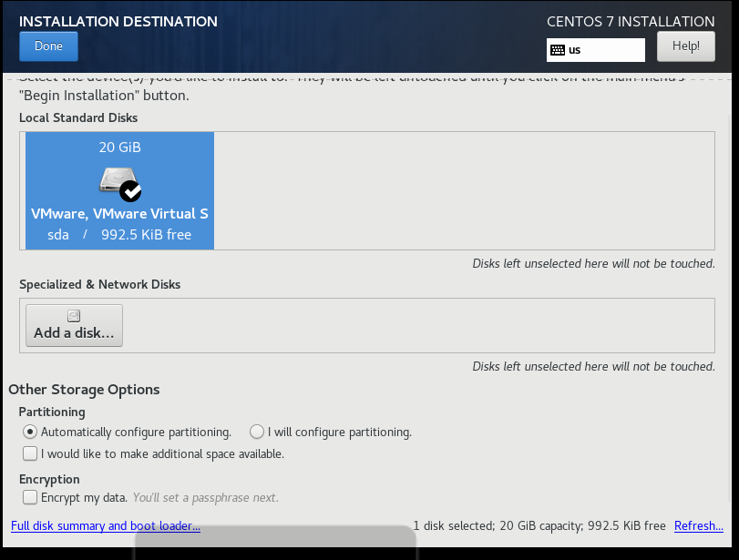Open Full disk summary and boot loader link
Viewport: 739px width, 560px height.
coord(106,525)
